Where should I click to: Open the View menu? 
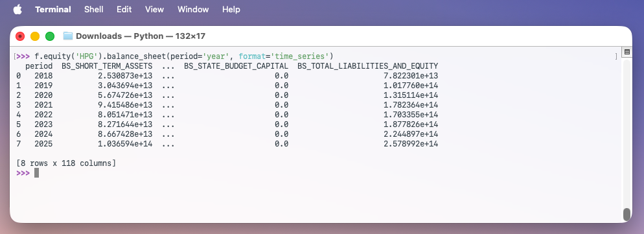pos(154,9)
